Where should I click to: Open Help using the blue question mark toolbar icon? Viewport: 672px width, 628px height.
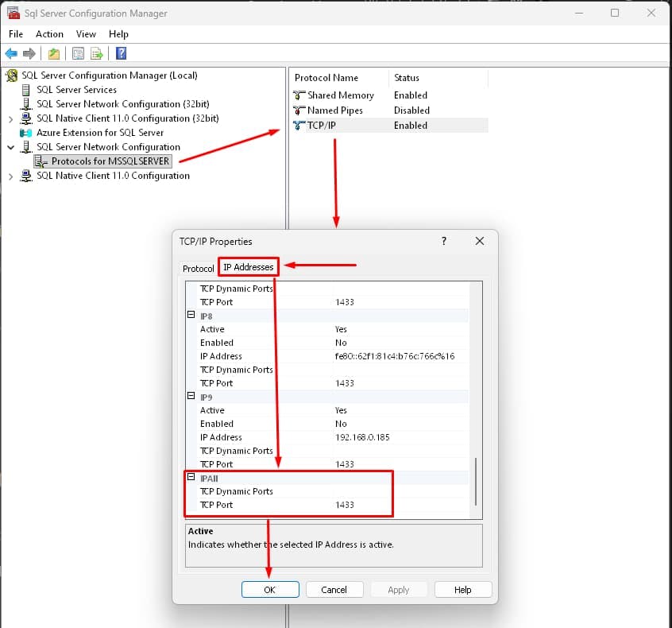pos(120,53)
